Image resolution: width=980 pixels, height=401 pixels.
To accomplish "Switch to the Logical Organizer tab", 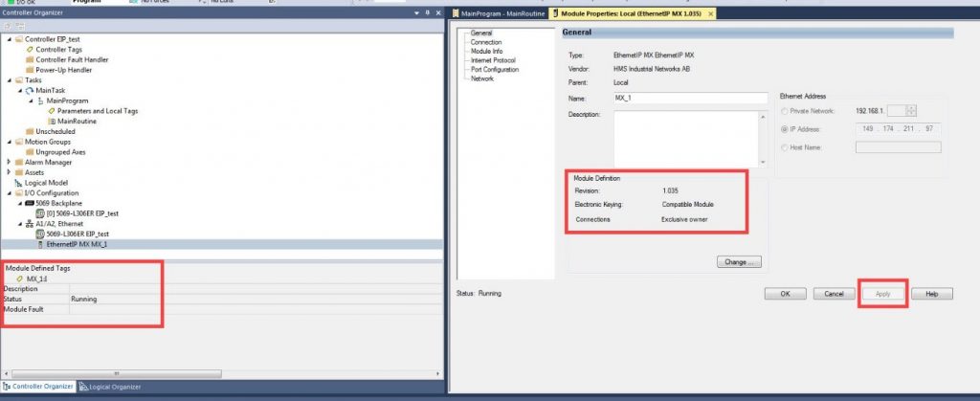I will tap(111, 387).
